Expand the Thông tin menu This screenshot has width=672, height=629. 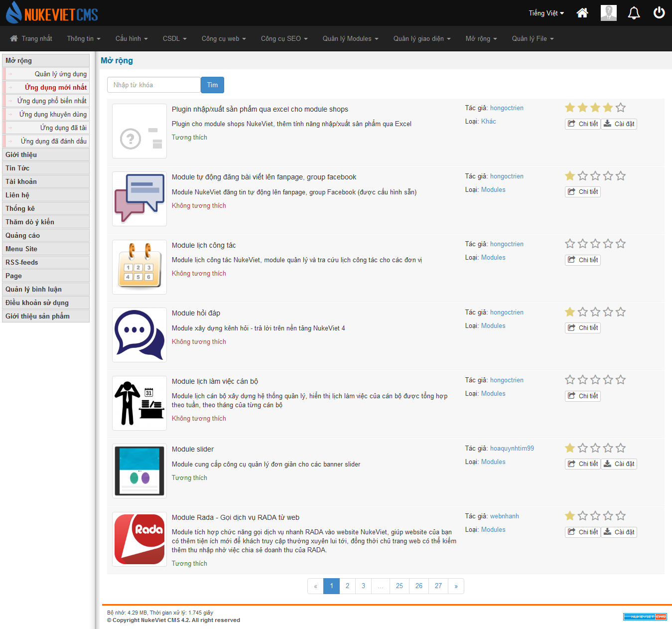[x=84, y=38]
